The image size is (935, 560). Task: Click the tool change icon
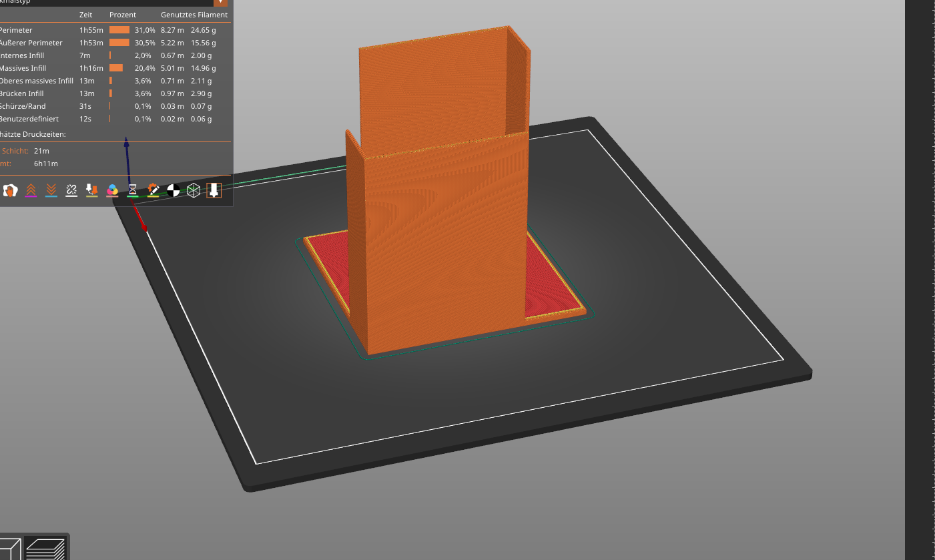(92, 191)
